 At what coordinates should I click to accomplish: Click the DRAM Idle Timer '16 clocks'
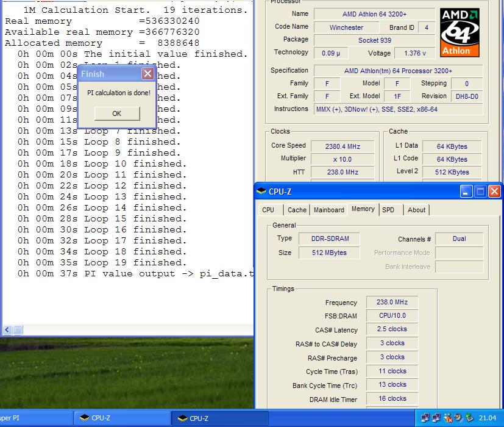click(x=392, y=399)
